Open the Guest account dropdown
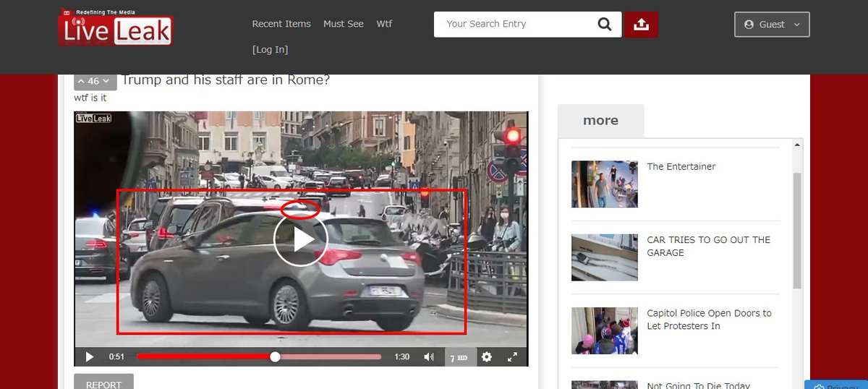This screenshot has width=868, height=389. (772, 24)
